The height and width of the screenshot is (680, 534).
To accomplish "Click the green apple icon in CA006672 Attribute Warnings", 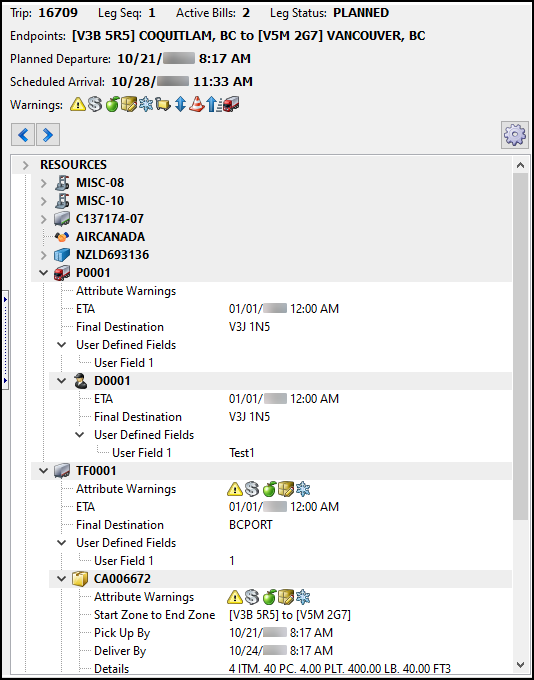I will coord(269,597).
